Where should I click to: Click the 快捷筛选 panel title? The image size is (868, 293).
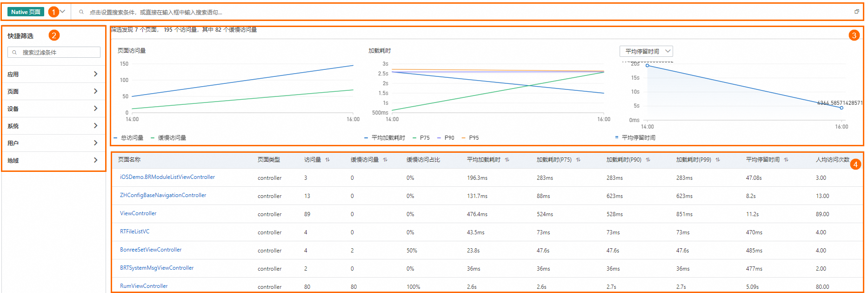20,36
